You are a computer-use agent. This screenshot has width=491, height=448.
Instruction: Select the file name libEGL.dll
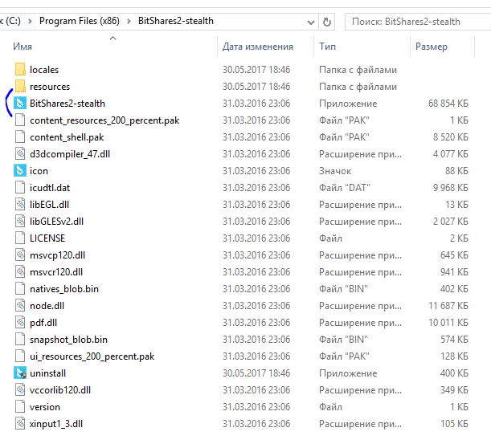[49, 205]
